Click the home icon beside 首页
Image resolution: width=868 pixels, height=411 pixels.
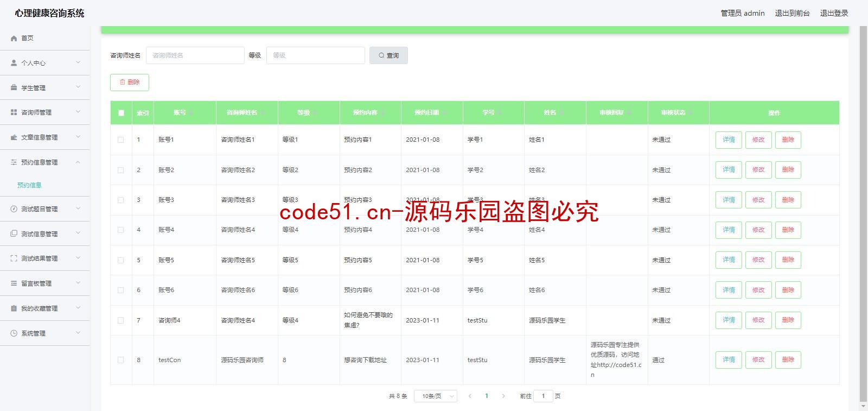pos(14,39)
